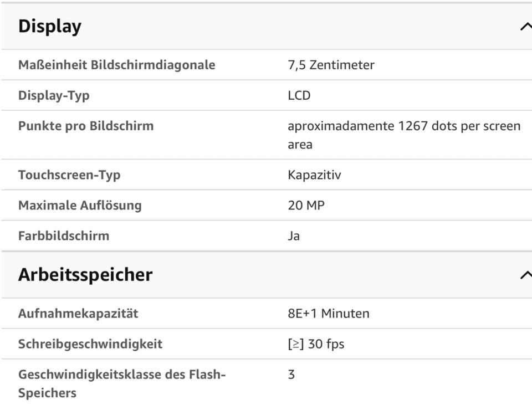
Task: Collapse the Arbeitsspeicher section chevron
Action: 526,275
